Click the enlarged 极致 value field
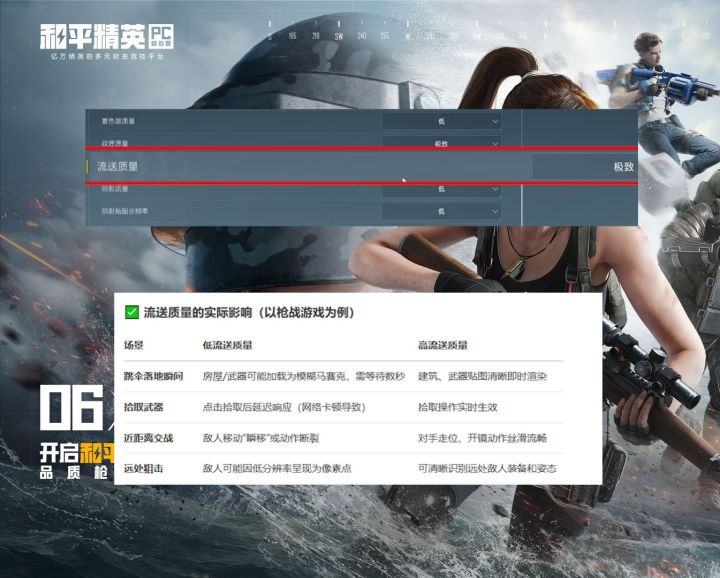Image resolution: width=720 pixels, height=578 pixels. point(585,166)
